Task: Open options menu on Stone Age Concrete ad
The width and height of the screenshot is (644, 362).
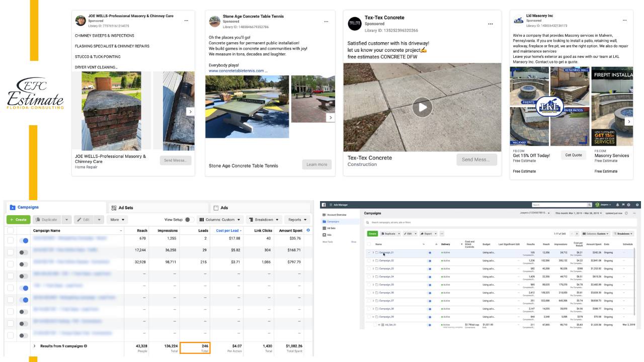Action: pyautogui.click(x=326, y=22)
